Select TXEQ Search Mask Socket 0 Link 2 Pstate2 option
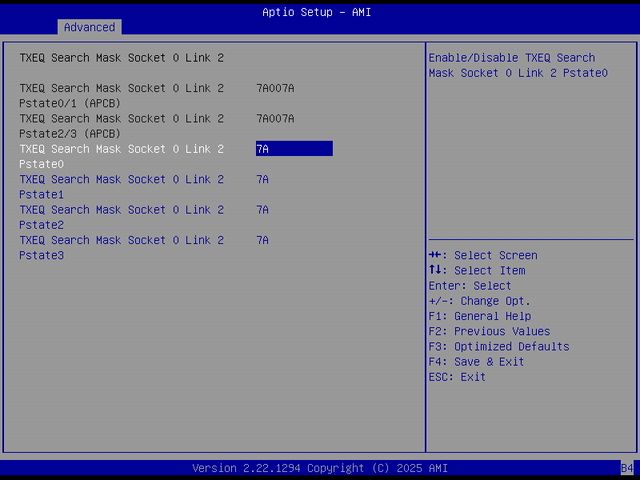The image size is (640, 480). pos(122,217)
